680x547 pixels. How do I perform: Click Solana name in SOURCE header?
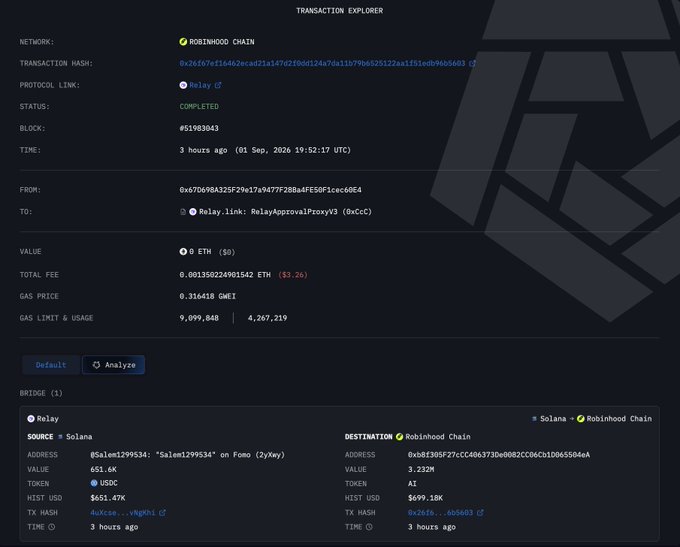click(x=79, y=437)
